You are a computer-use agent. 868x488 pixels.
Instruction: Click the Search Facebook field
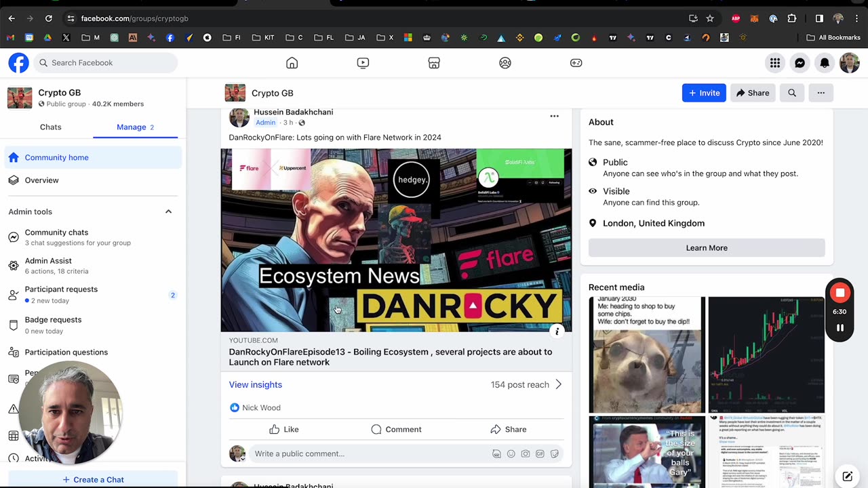pyautogui.click(x=106, y=63)
